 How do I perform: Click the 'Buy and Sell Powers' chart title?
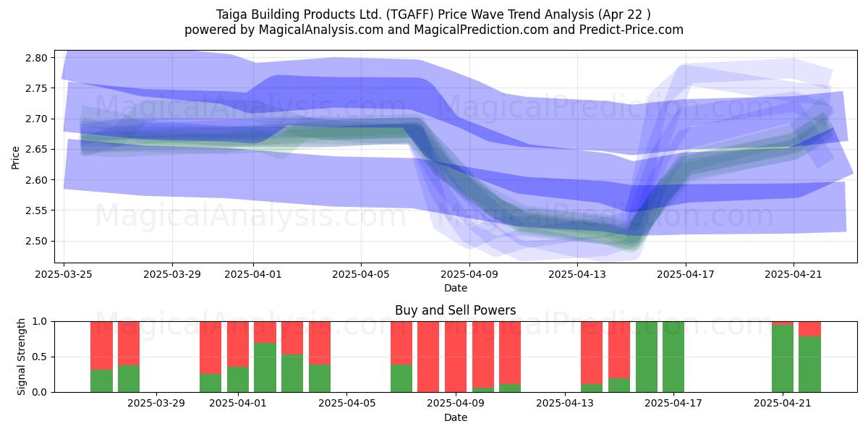click(x=456, y=310)
